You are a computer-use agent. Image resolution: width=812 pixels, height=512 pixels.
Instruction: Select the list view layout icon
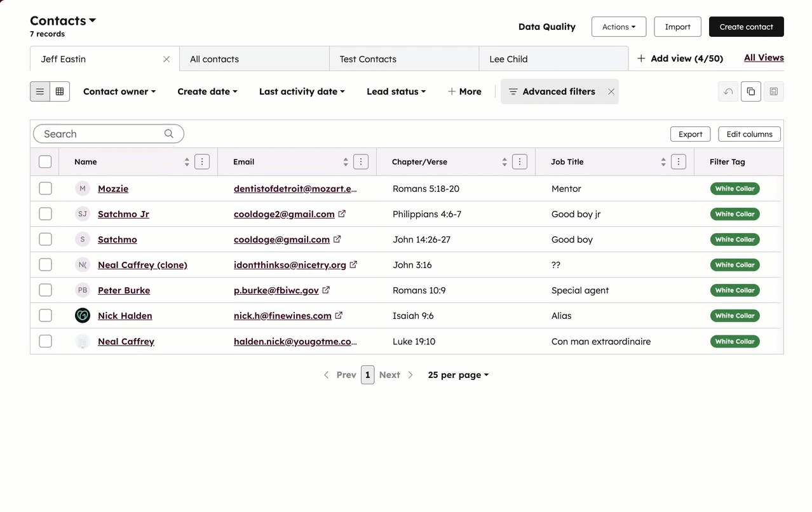point(39,91)
